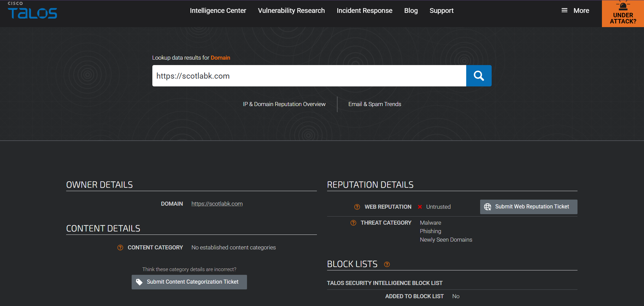The image size is (644, 306).
Task: Click the Threat Category label
Action: coord(386,223)
